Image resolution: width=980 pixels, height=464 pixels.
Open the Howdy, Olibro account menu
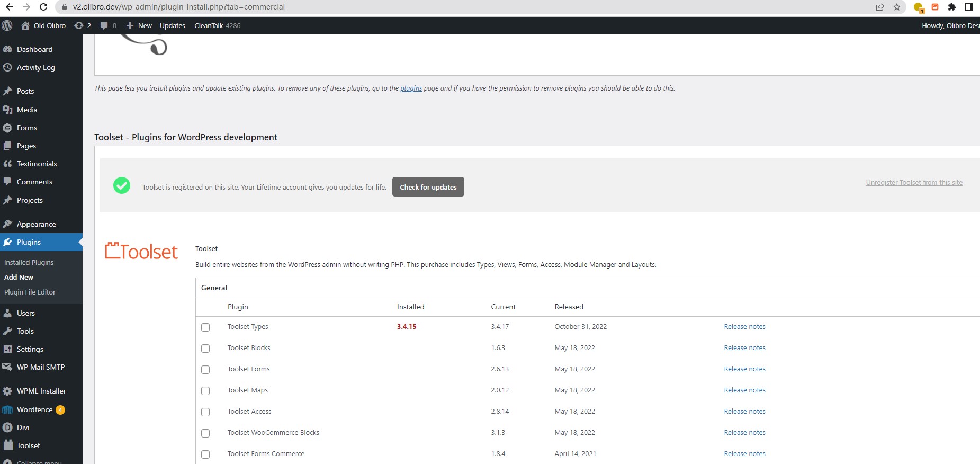(950, 25)
